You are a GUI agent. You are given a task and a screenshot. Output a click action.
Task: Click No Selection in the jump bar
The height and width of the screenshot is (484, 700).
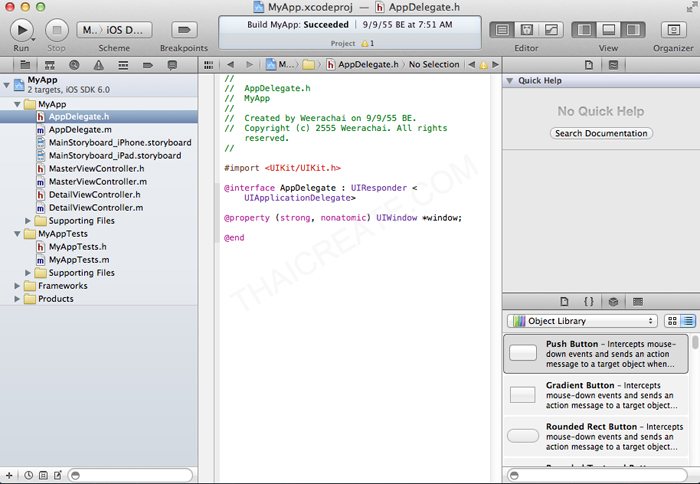tap(434, 65)
